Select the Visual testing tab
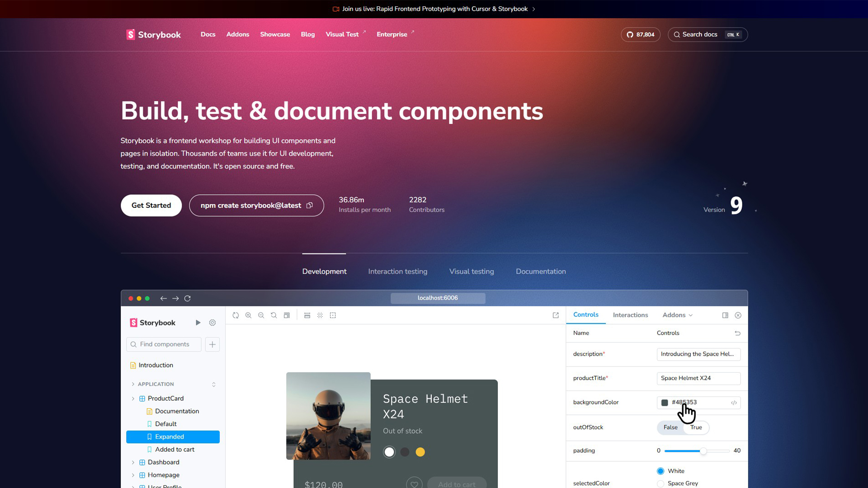This screenshot has width=868, height=488. point(472,272)
